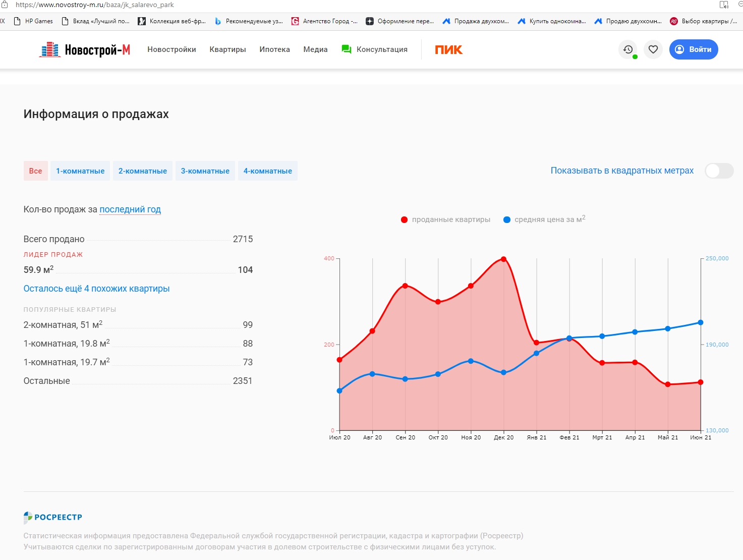This screenshot has width=743, height=560.
Task: Click the green chat icon beside Консультация
Action: click(347, 49)
